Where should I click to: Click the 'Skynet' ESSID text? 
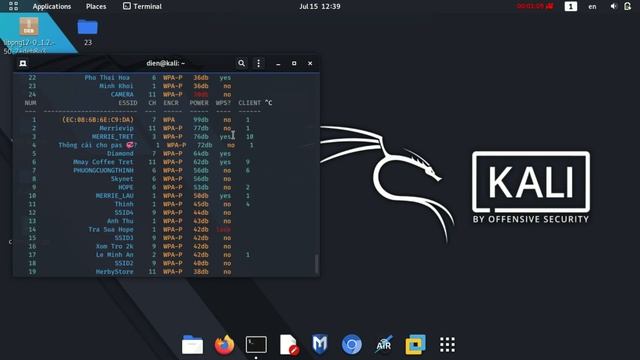[x=122, y=179]
